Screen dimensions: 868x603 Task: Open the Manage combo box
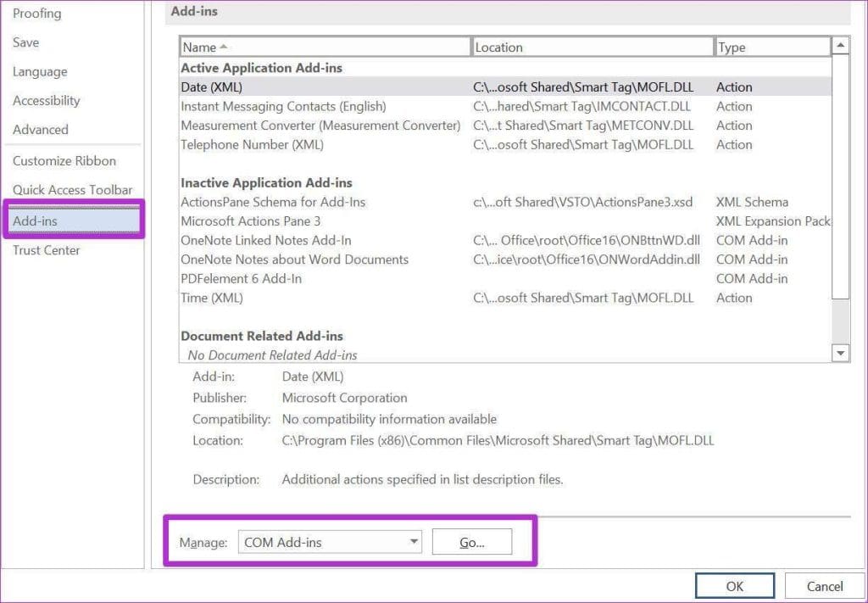(330, 541)
